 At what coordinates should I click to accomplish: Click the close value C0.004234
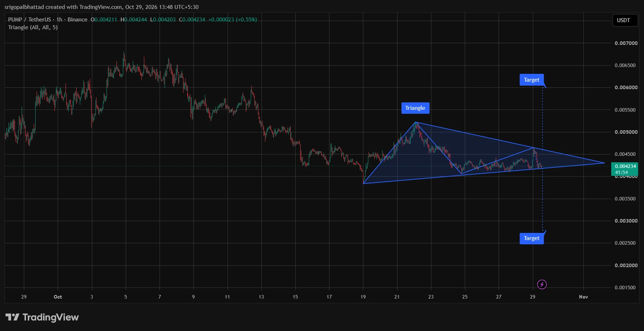click(192, 20)
